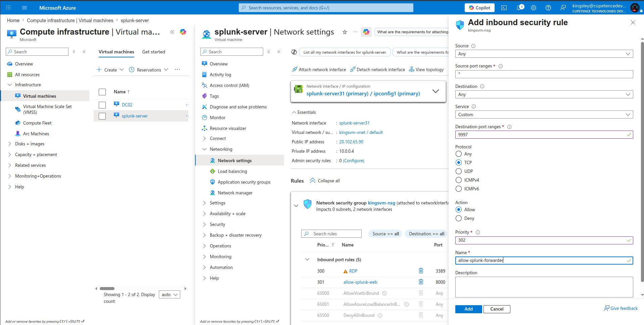Select the ICMPv4 protocol radio button
Image resolution: width=644 pixels, height=325 pixels.
[459, 180]
